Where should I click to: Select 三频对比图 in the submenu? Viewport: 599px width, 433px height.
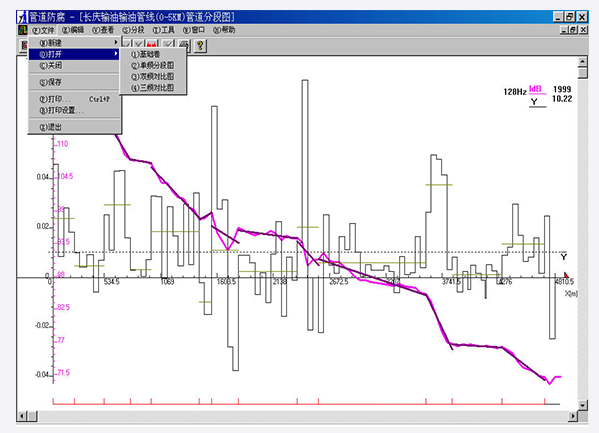coord(153,88)
